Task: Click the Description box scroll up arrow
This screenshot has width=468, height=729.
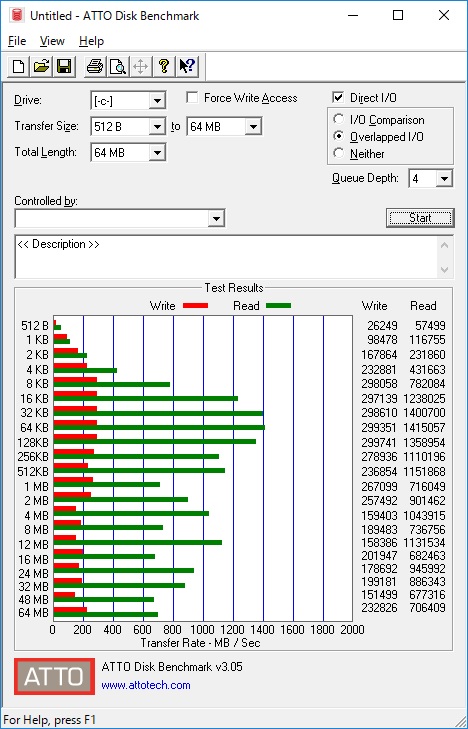Action: click(x=445, y=245)
